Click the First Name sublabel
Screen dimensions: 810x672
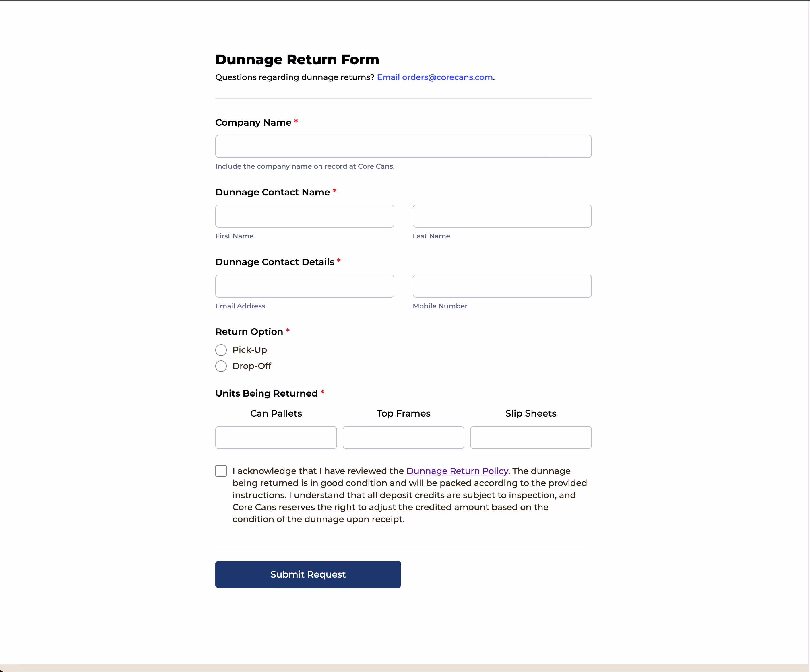tap(234, 236)
